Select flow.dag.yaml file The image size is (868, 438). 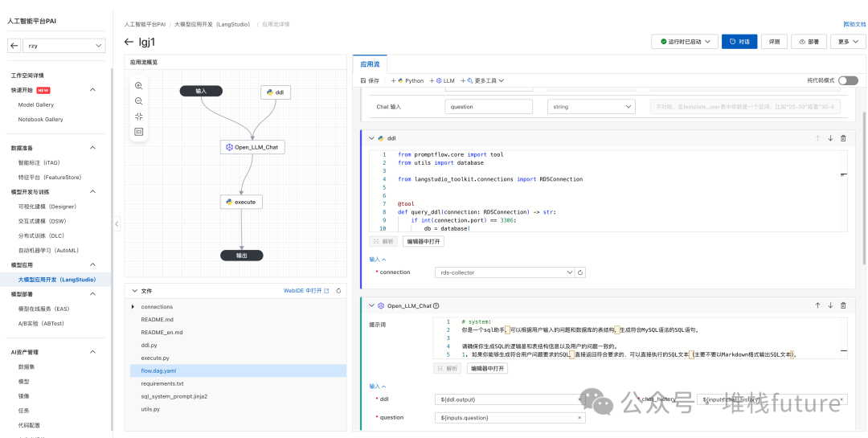coord(238,371)
